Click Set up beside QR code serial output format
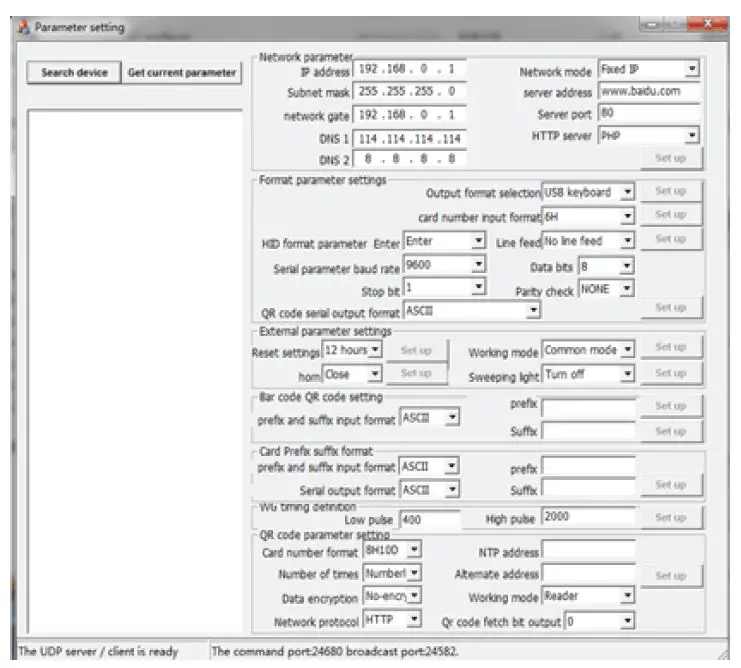Image resolution: width=741 pixels, height=668 pixels. [x=671, y=308]
